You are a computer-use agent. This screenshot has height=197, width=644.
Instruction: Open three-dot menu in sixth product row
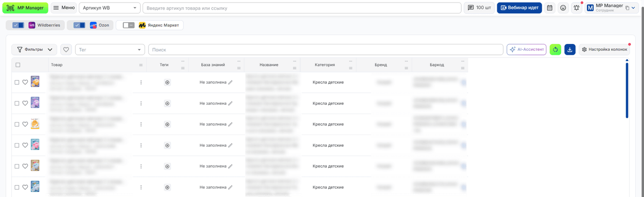tap(141, 187)
